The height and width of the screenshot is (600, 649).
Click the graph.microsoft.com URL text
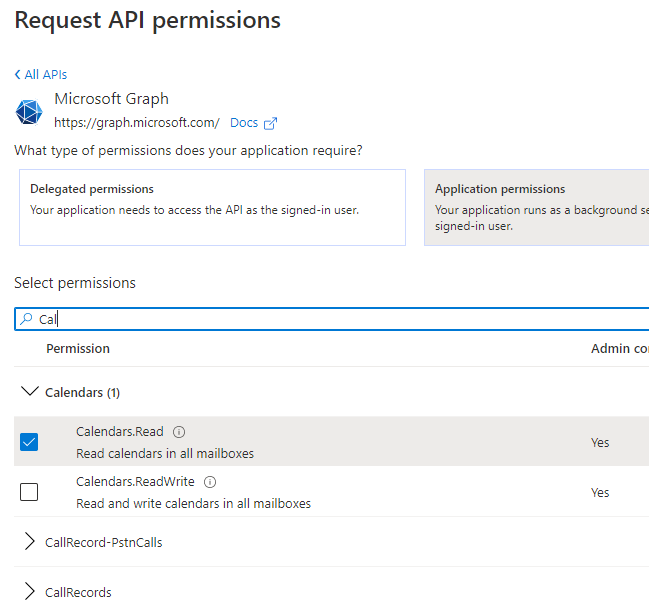(137, 123)
